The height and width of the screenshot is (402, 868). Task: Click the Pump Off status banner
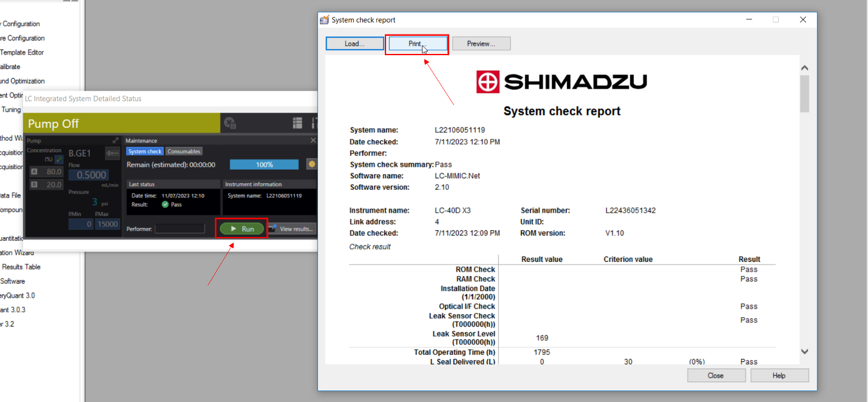[x=121, y=123]
